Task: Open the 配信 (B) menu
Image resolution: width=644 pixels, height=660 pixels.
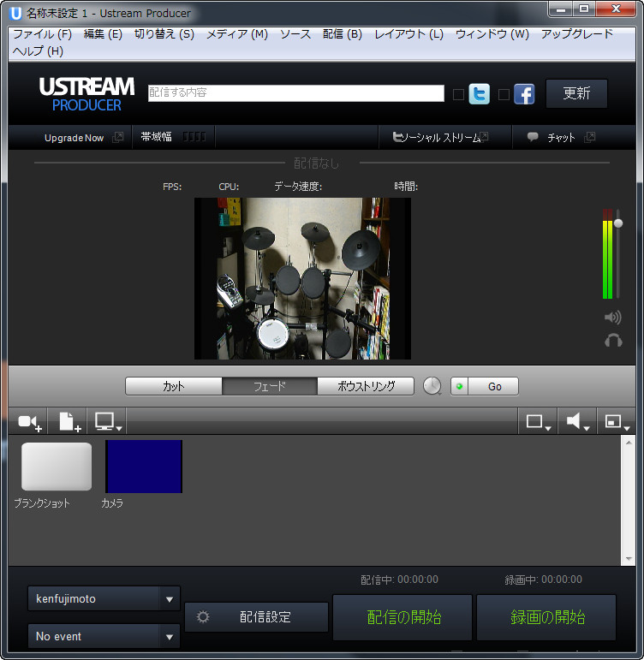Action: pyautogui.click(x=343, y=34)
